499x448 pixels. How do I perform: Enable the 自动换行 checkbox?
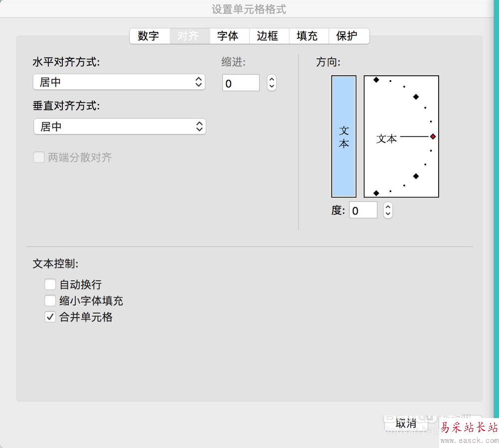(50, 285)
